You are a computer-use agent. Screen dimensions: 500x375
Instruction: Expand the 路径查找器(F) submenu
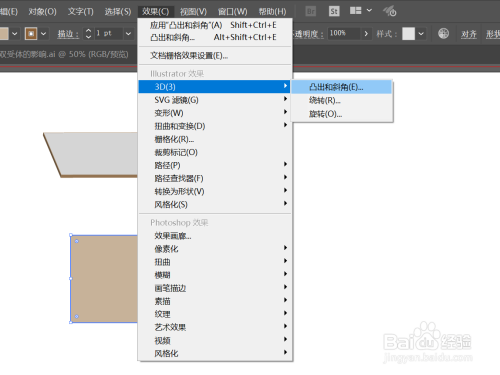pyautogui.click(x=215, y=178)
